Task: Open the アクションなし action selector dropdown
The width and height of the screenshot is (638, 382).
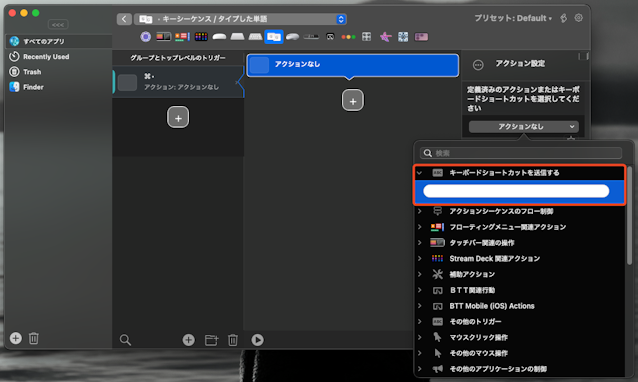Action: tap(524, 127)
